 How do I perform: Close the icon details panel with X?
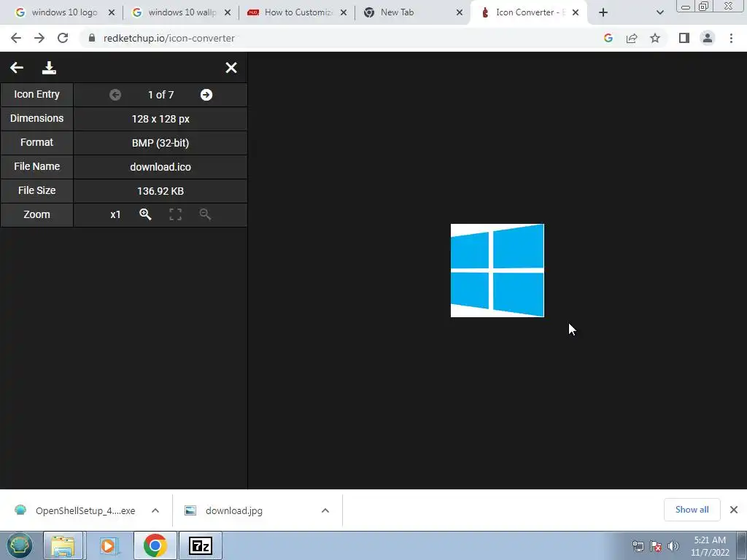[x=231, y=68]
